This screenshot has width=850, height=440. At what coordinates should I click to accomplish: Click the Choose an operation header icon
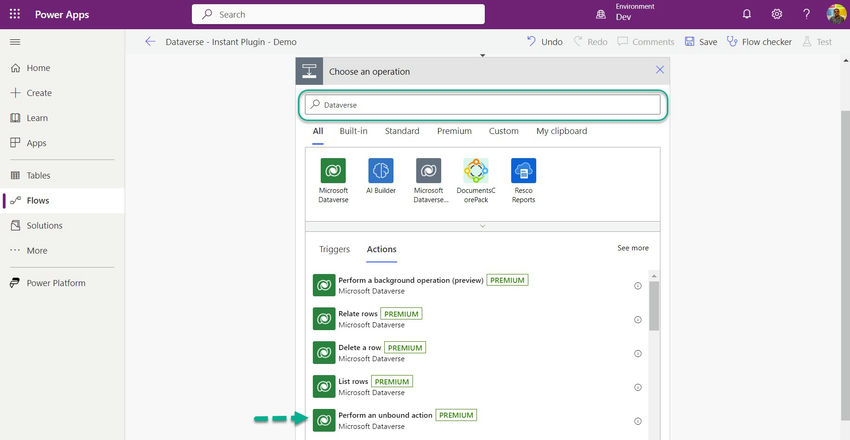(309, 71)
